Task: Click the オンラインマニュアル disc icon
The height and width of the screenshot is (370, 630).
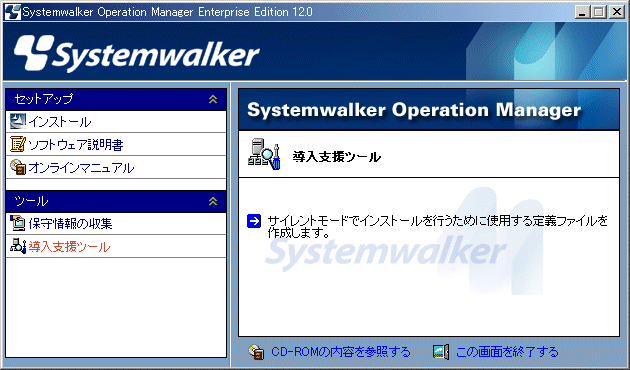Action: [x=18, y=167]
